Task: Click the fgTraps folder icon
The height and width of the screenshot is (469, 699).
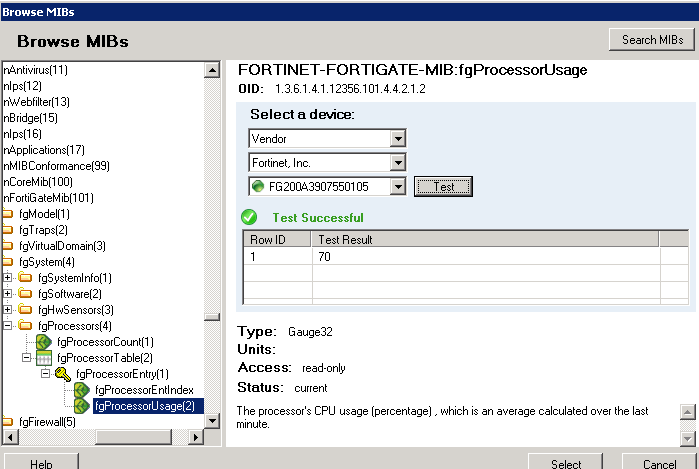Action: [x=8, y=230]
